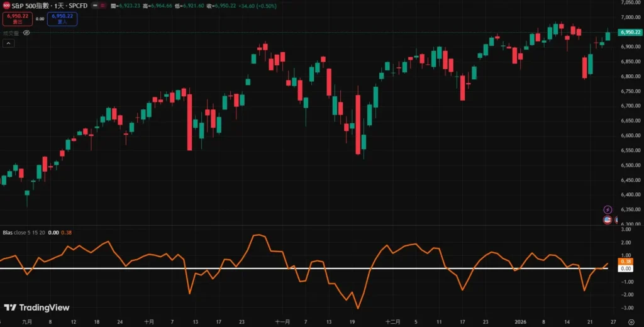Click the green 6,950.22 current price label
644x327 pixels.
point(628,32)
